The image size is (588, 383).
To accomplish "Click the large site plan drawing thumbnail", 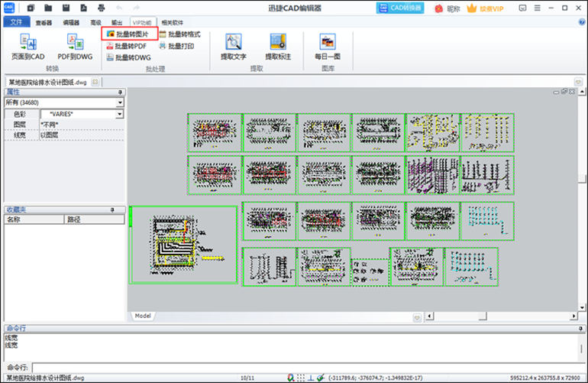I will coord(184,245).
